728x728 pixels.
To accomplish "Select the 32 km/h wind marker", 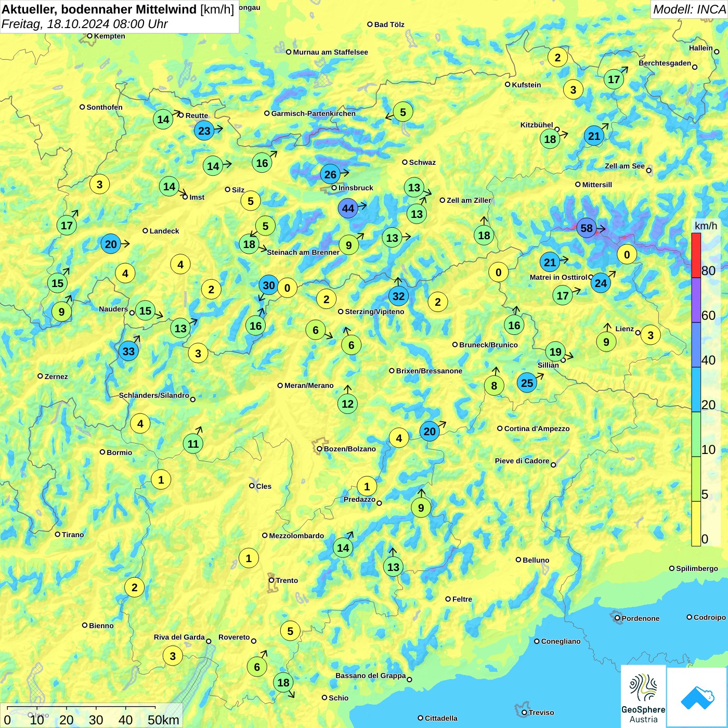I will click(x=398, y=296).
